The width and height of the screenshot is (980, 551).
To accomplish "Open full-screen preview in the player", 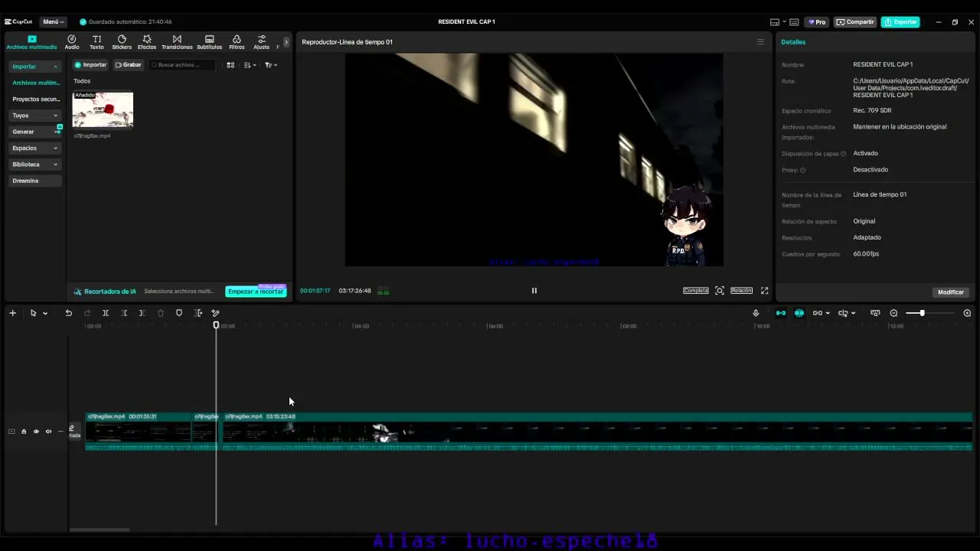I will pyautogui.click(x=764, y=291).
